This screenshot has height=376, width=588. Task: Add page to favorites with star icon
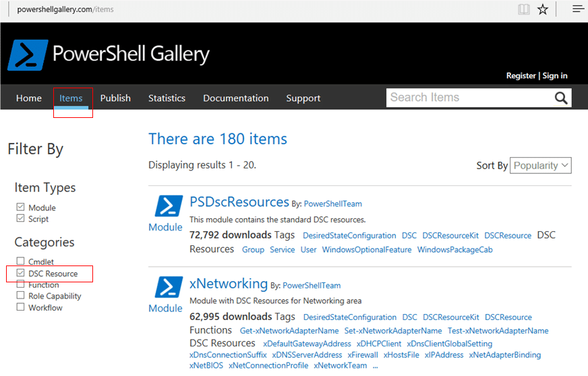click(x=543, y=9)
